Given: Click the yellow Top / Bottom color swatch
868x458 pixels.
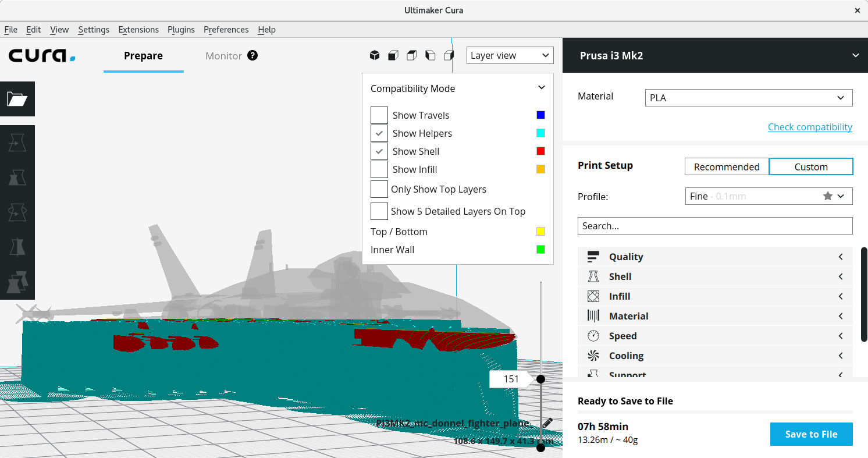Looking at the screenshot, I should pyautogui.click(x=540, y=232).
